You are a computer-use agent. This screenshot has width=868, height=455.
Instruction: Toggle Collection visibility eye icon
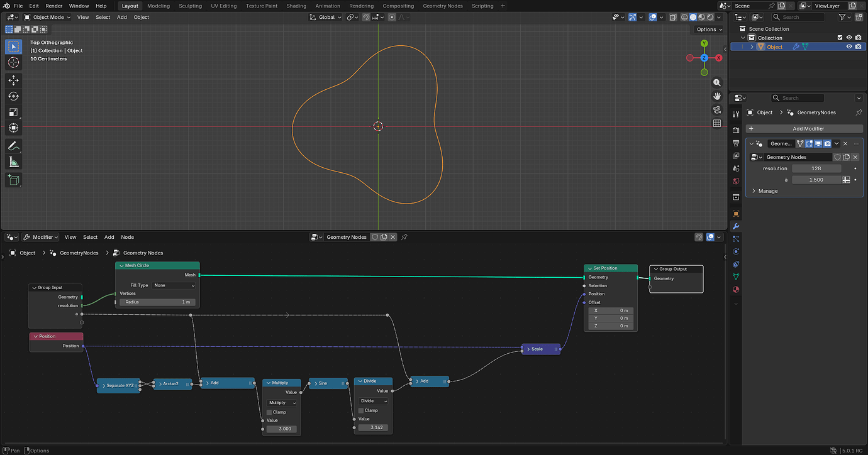[849, 38]
